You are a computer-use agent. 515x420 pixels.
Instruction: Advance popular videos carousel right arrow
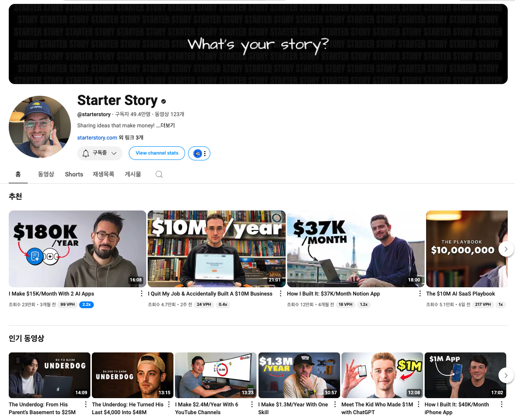(x=506, y=375)
